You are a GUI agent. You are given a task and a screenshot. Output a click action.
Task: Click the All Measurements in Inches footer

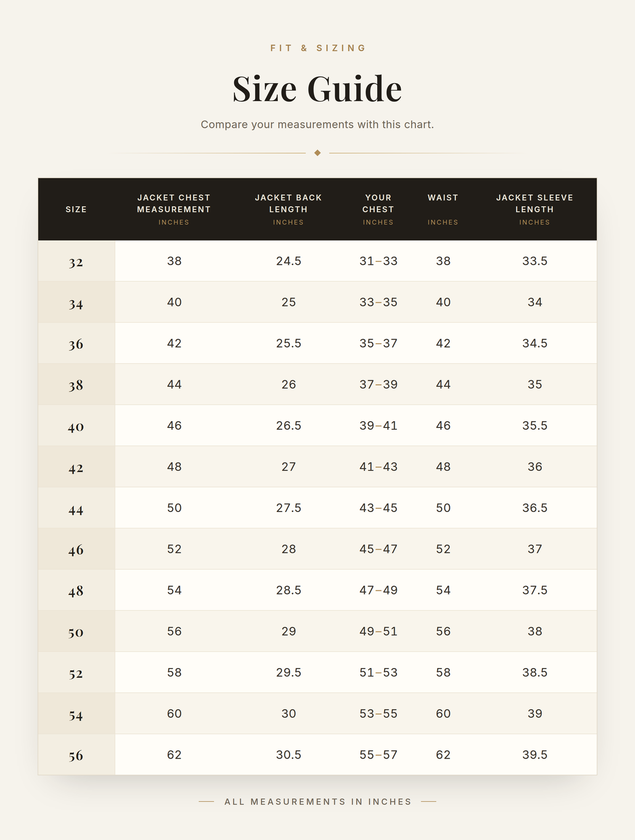pos(317,802)
